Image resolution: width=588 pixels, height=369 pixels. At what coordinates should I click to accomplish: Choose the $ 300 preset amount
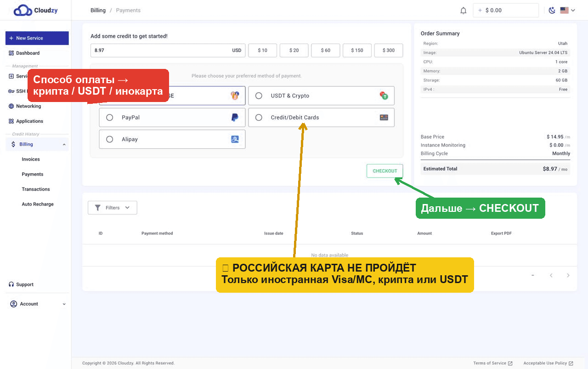pos(389,51)
